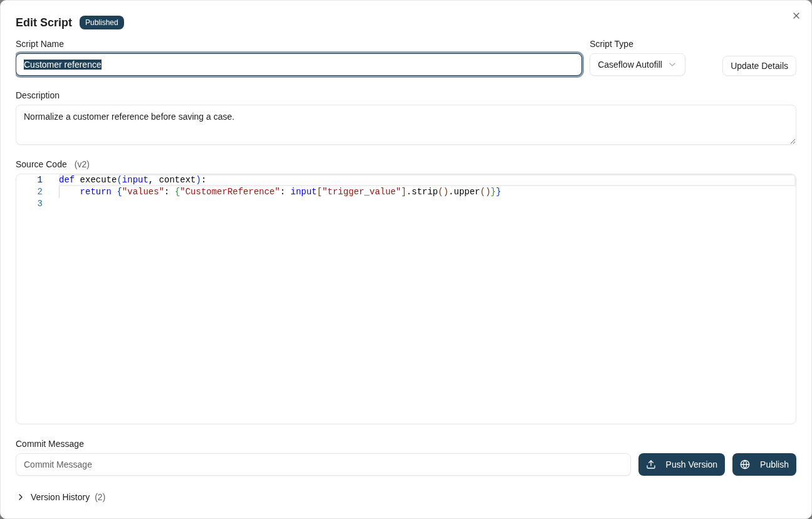Click the Push Version button
This screenshot has width=812, height=519.
(x=682, y=464)
